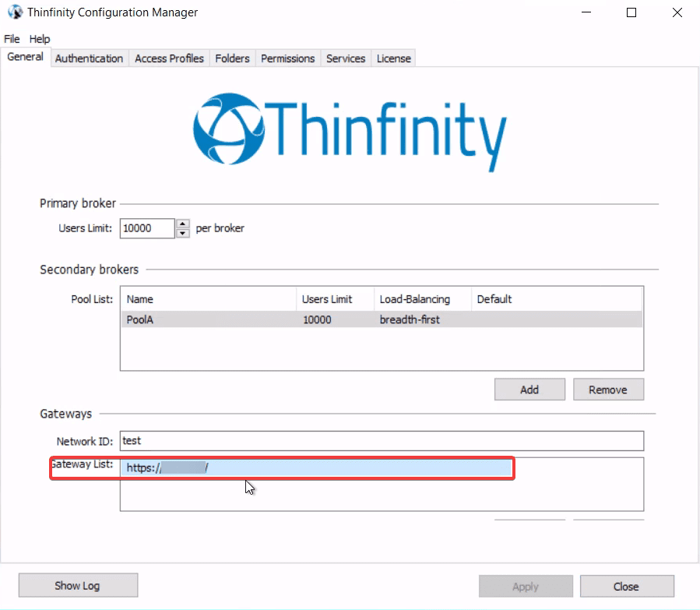The height and width of the screenshot is (610, 700).
Task: View the Services tab
Action: pos(345,58)
